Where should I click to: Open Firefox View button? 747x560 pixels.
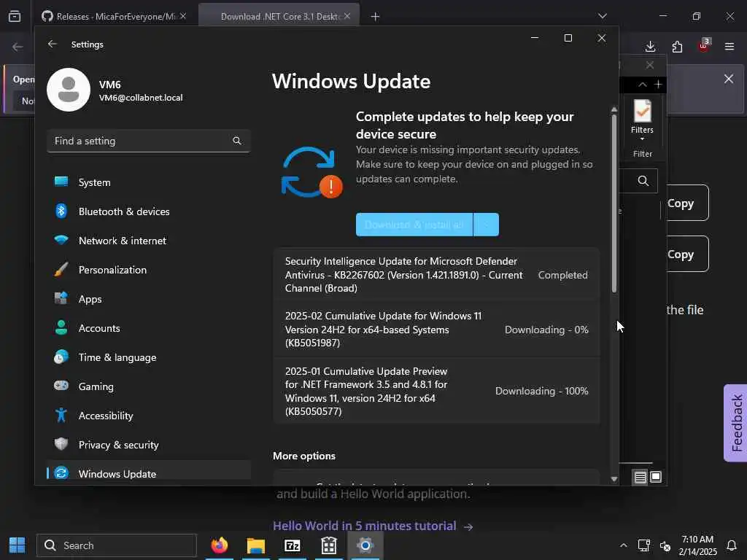click(x=15, y=16)
